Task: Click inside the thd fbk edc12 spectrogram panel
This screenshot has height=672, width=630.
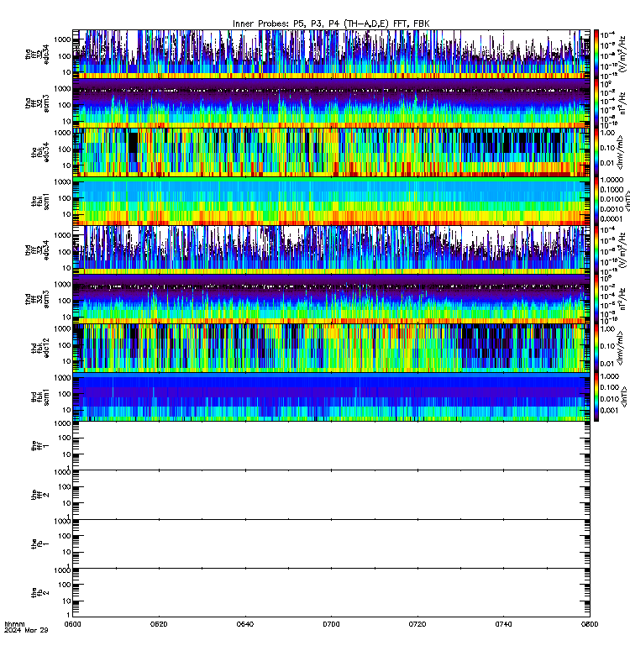Action: click(331, 348)
